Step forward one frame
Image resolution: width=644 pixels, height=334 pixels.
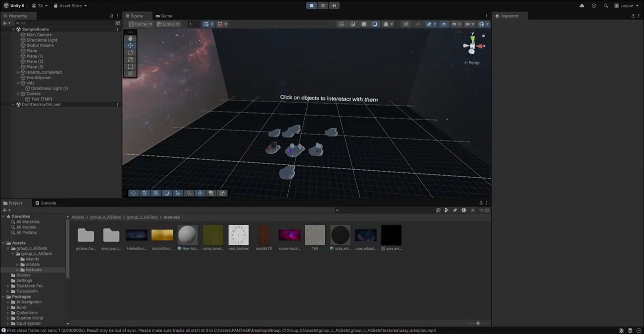tap(334, 6)
